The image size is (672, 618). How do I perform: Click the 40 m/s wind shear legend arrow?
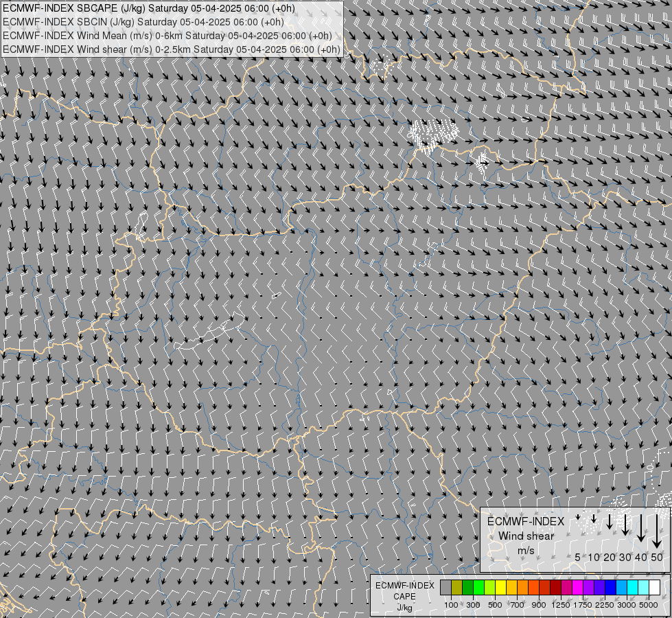(x=641, y=528)
